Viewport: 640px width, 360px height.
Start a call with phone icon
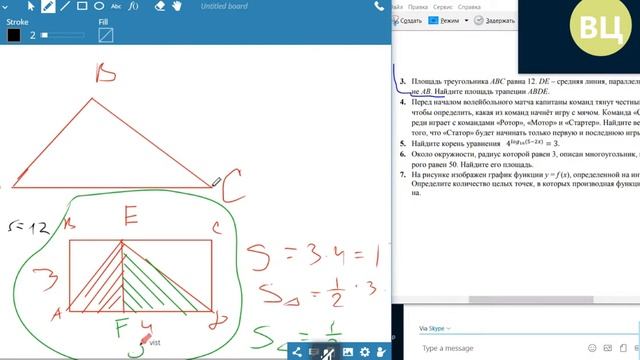[x=379, y=6]
